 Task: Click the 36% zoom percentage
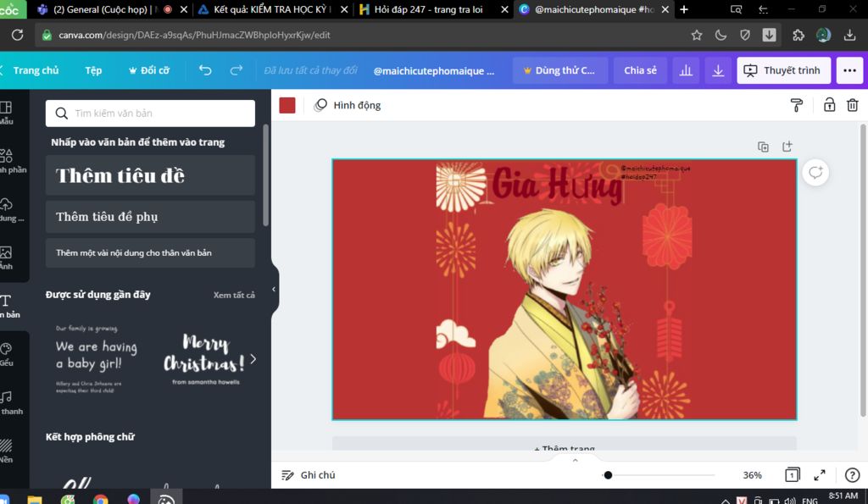(753, 474)
